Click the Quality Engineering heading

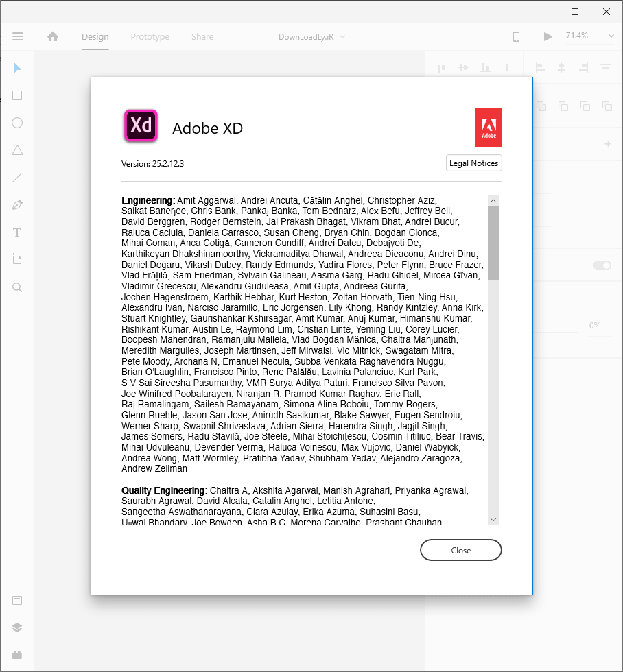tap(163, 490)
